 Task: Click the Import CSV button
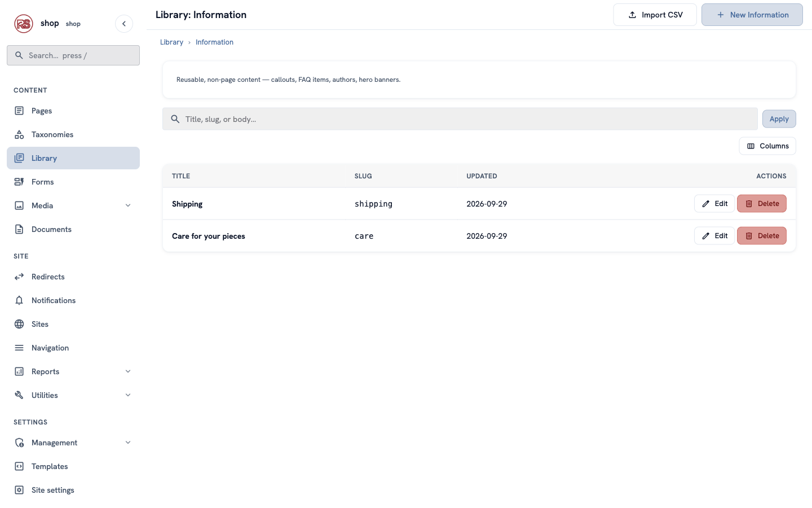tap(655, 15)
